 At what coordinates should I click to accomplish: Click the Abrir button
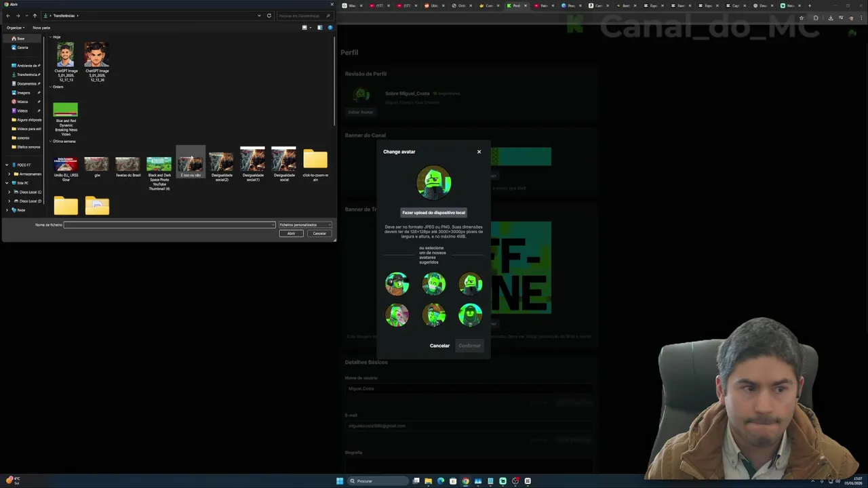click(x=291, y=233)
